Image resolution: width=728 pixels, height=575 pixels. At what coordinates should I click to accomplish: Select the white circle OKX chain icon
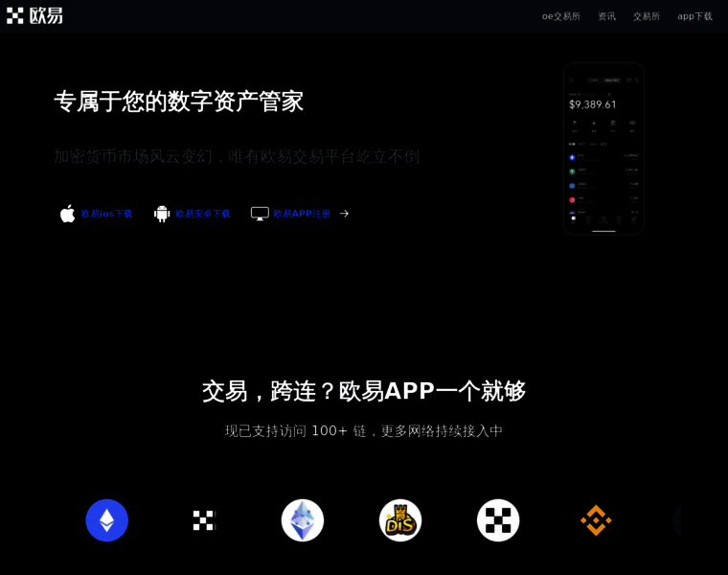tap(498, 520)
